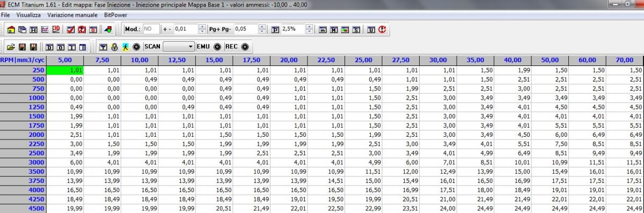This screenshot has width=644, height=213.
Task: Click the red icon showing number 0
Action: (93, 30)
